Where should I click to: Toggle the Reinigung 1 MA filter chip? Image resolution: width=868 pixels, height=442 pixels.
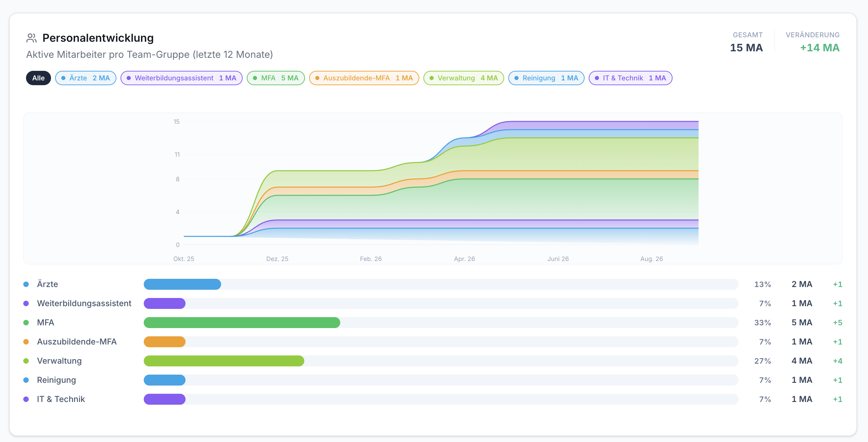click(x=546, y=78)
